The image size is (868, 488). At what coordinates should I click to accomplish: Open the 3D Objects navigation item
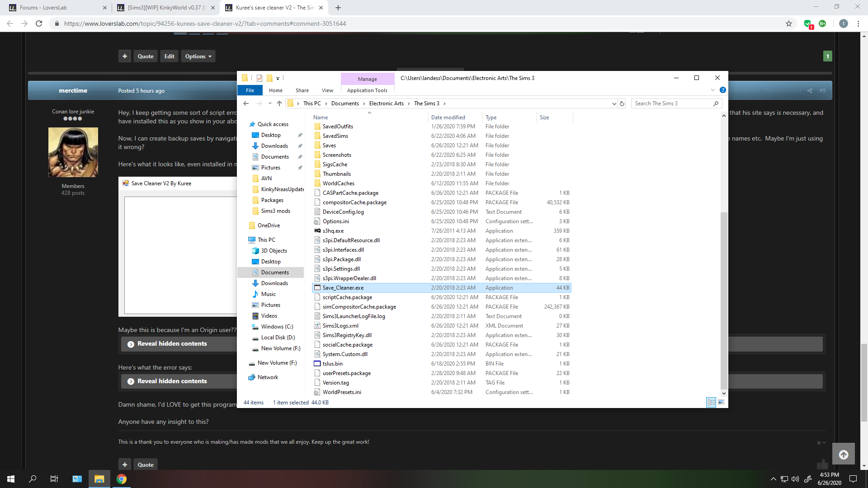click(x=274, y=251)
